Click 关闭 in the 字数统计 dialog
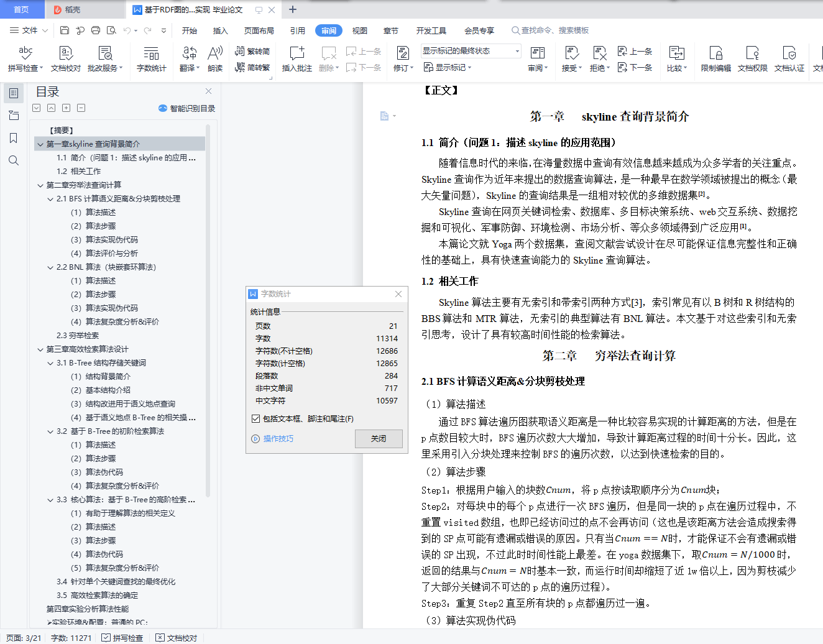The width and height of the screenshot is (823, 644). click(379, 439)
